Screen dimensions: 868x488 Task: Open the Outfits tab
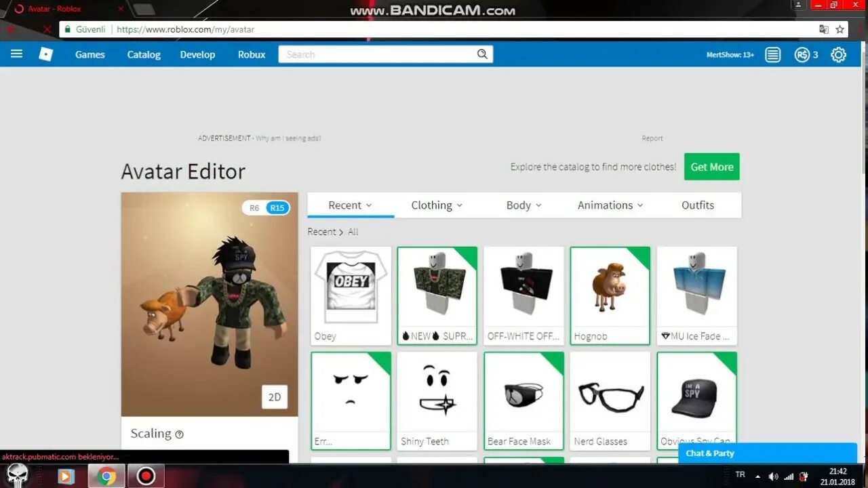[698, 205]
